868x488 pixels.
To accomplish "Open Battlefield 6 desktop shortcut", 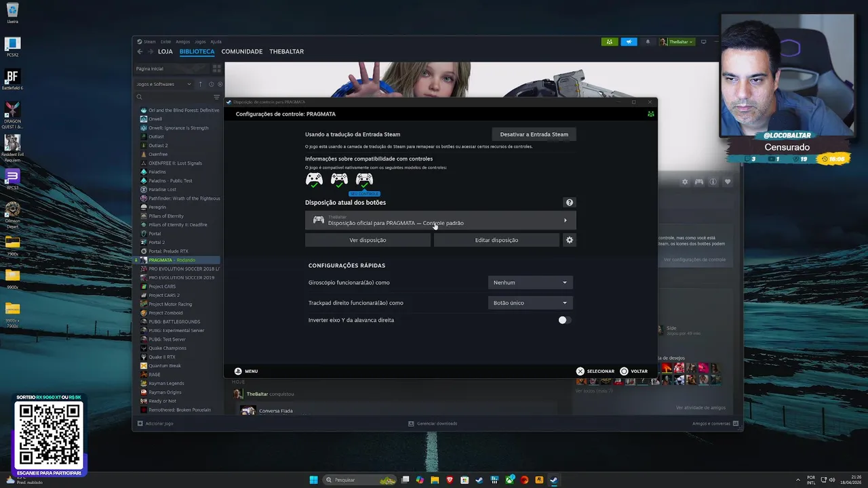I will click(x=12, y=79).
